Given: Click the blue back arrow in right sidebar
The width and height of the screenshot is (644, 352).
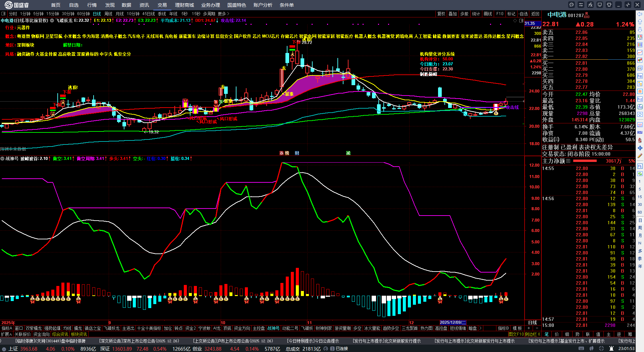Looking at the screenshot, I should (x=640, y=14).
